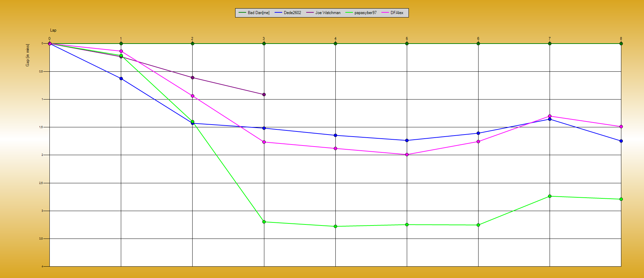Choose papasyber97's green point at lap 5
Image resolution: width=644 pixels, height=278 pixels.
[407, 224]
